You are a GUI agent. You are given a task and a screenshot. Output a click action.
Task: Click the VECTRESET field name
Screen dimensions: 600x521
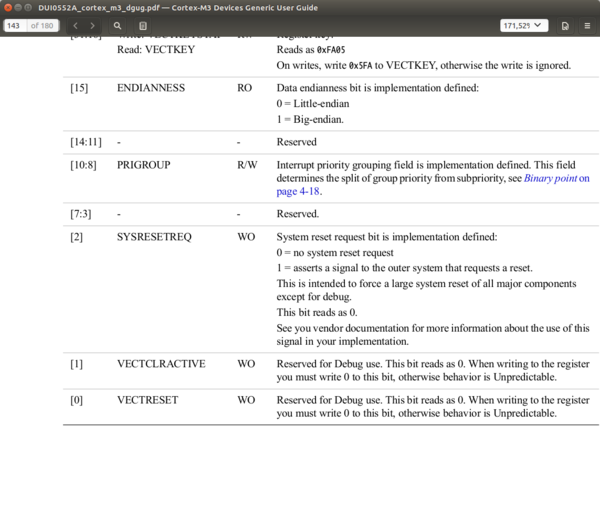[x=148, y=400]
